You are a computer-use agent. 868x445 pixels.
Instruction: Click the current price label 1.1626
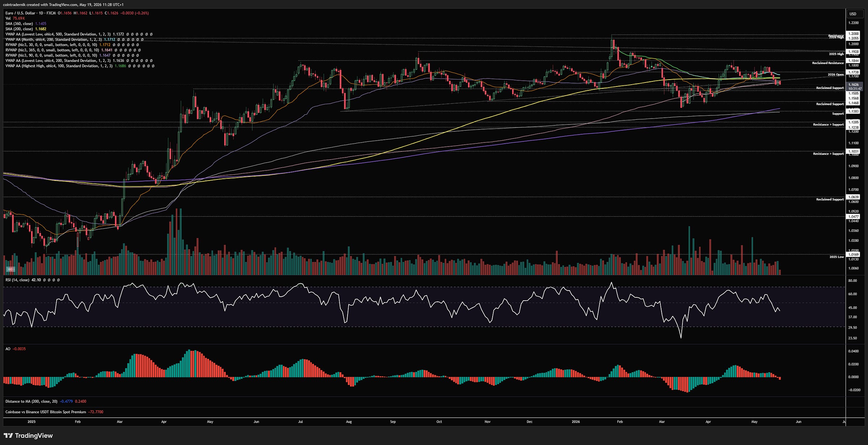click(853, 85)
